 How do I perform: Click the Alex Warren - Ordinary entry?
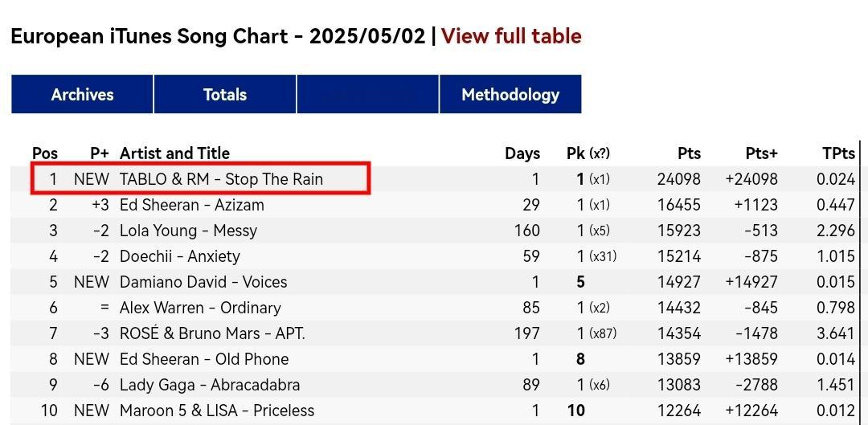point(200,308)
